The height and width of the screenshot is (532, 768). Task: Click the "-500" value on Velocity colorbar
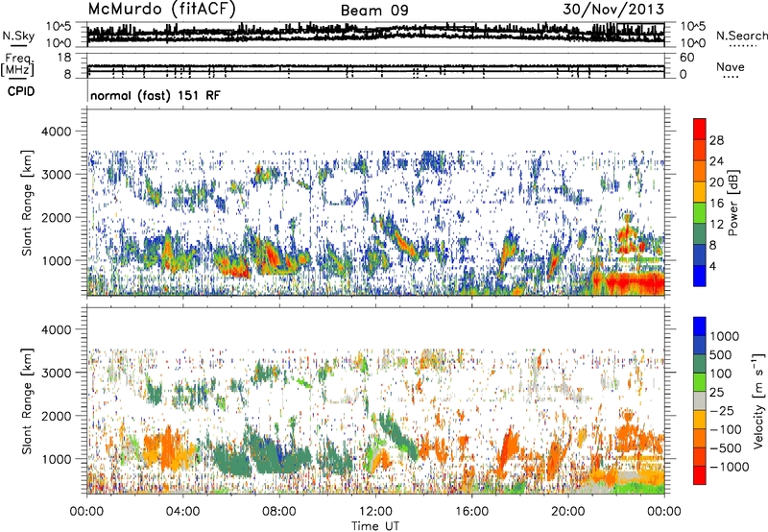[x=726, y=447]
